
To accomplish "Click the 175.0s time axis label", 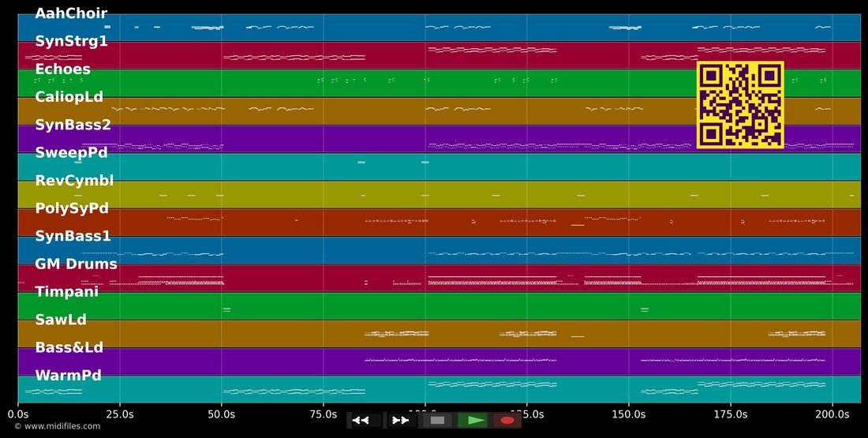I will coord(730,414).
